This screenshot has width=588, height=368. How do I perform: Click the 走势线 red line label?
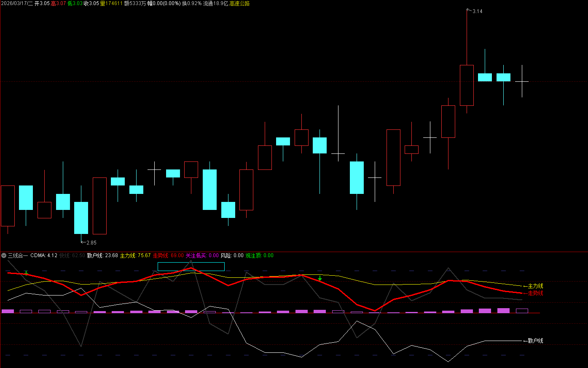tap(535, 293)
